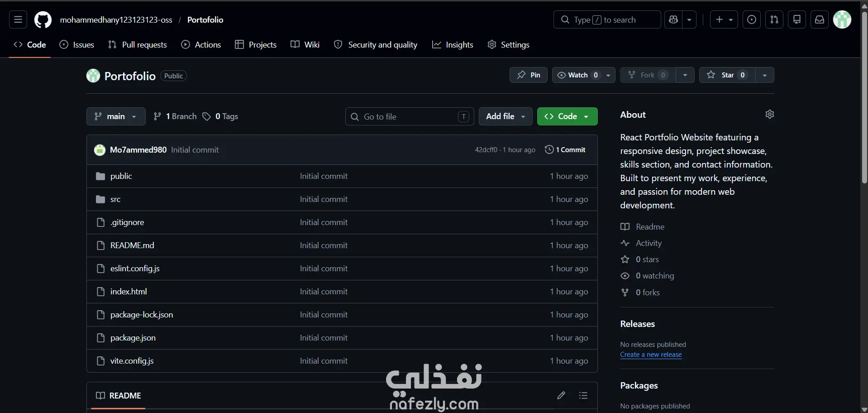
Task: Open the src folder
Action: [x=115, y=199]
